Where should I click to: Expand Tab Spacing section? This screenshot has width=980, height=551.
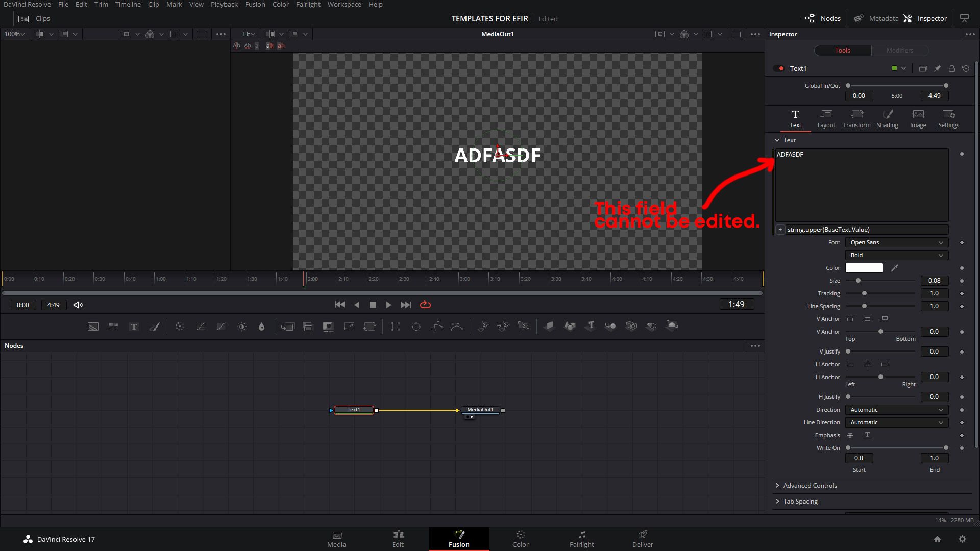click(796, 502)
